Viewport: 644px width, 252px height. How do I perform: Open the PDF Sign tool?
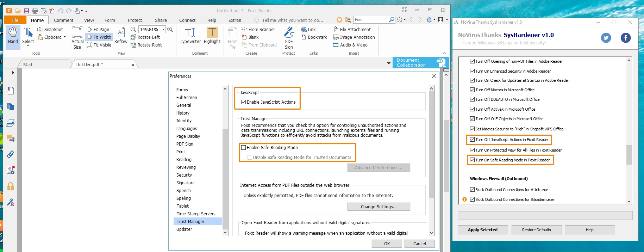point(289,37)
